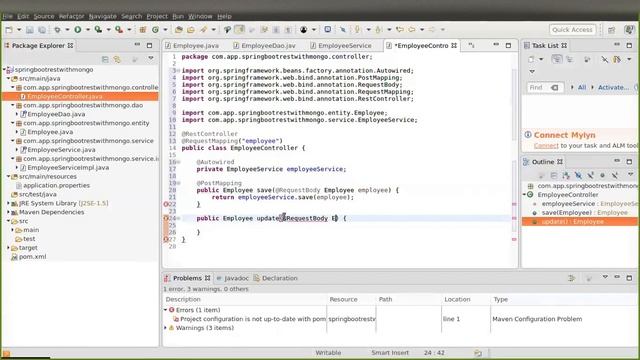This screenshot has width=640, height=360.
Task: Click Collapse All in Package Explorer
Action: click(x=105, y=59)
